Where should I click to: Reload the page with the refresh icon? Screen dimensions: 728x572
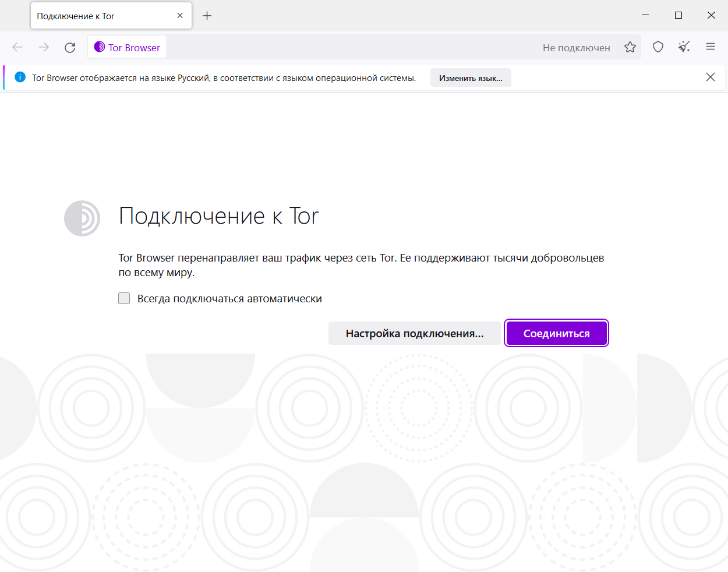click(70, 47)
